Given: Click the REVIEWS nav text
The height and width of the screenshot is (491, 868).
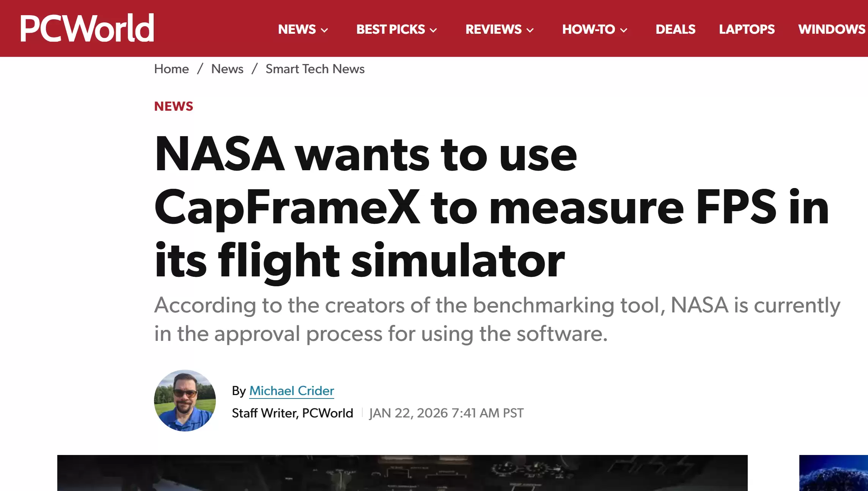Looking at the screenshot, I should point(493,29).
